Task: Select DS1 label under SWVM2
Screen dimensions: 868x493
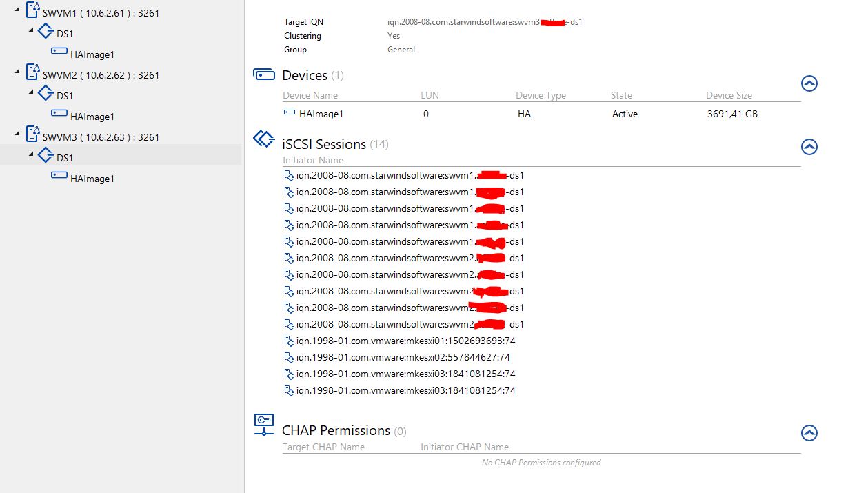Action: click(x=65, y=96)
